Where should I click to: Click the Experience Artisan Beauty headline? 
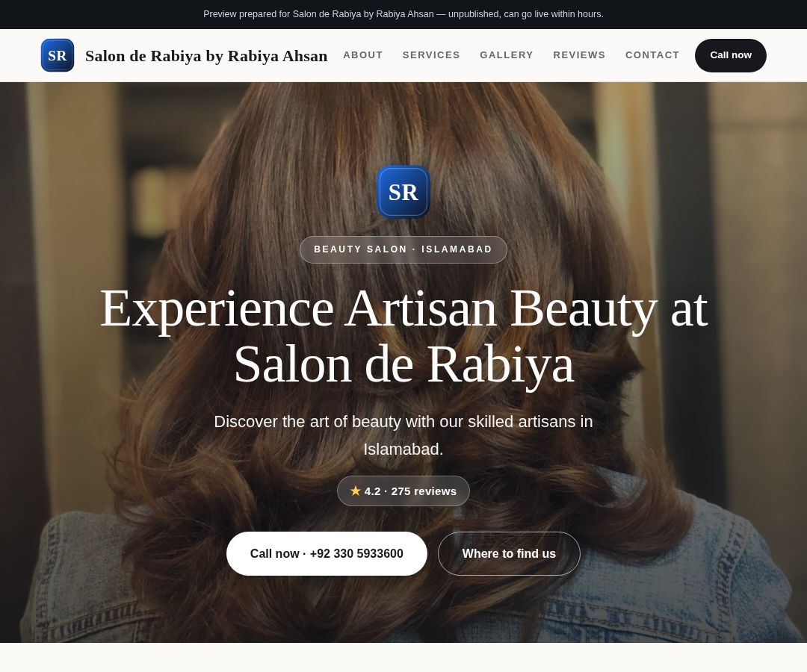coord(403,336)
